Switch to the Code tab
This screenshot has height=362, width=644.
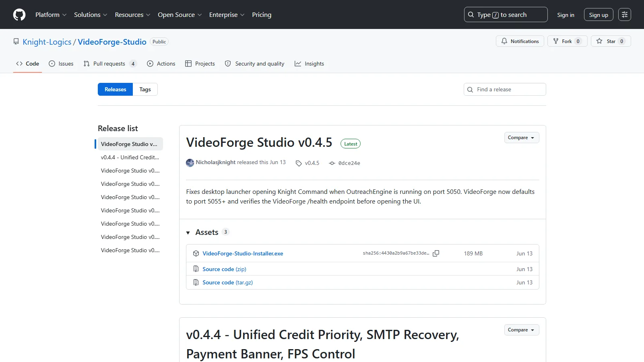coord(27,64)
